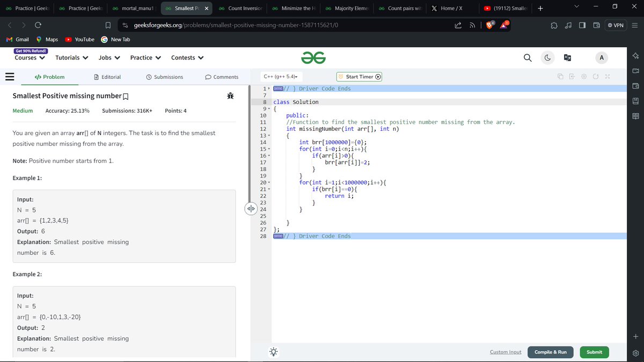Open the sidebar reading list icon

636,116
